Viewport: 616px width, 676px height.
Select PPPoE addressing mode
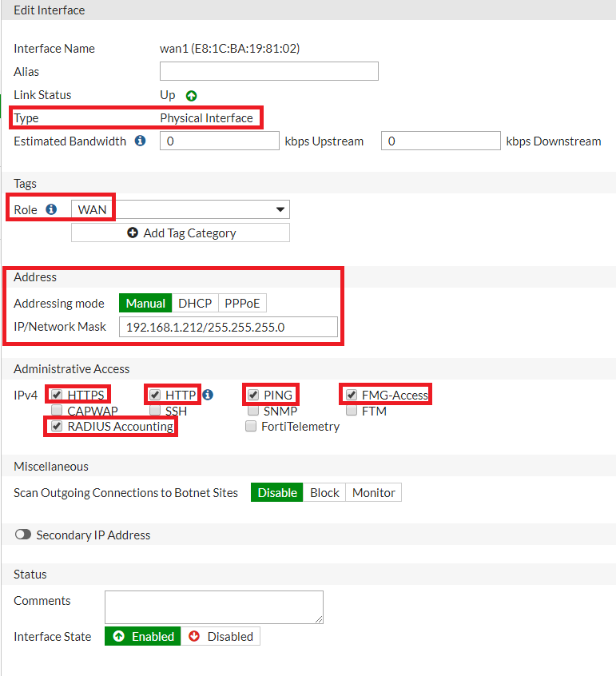click(x=242, y=304)
